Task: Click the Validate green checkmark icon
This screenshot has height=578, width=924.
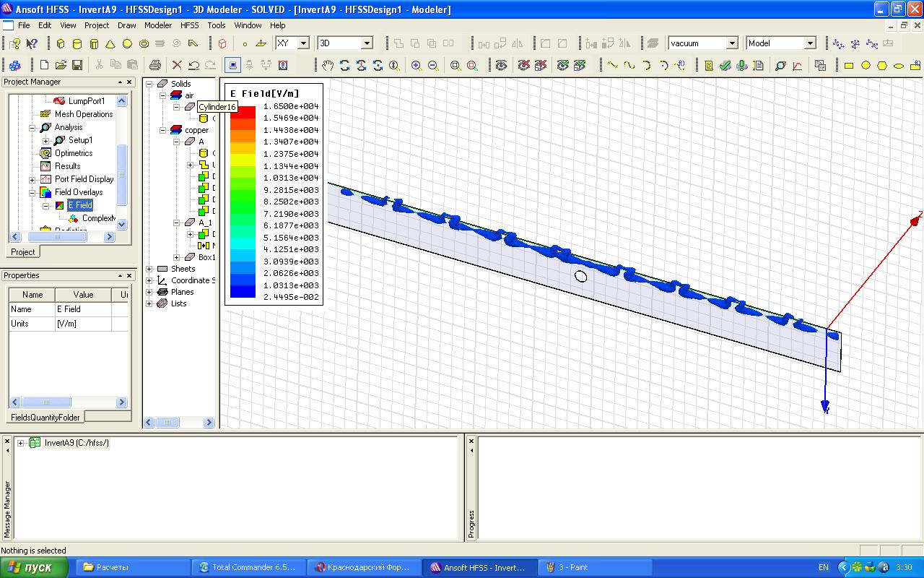Action: pyautogui.click(x=725, y=66)
